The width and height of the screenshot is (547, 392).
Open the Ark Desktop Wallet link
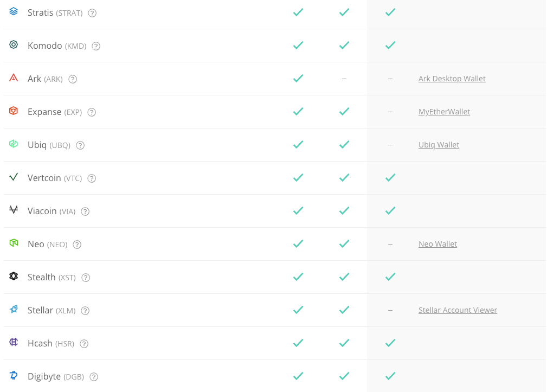[x=452, y=79]
